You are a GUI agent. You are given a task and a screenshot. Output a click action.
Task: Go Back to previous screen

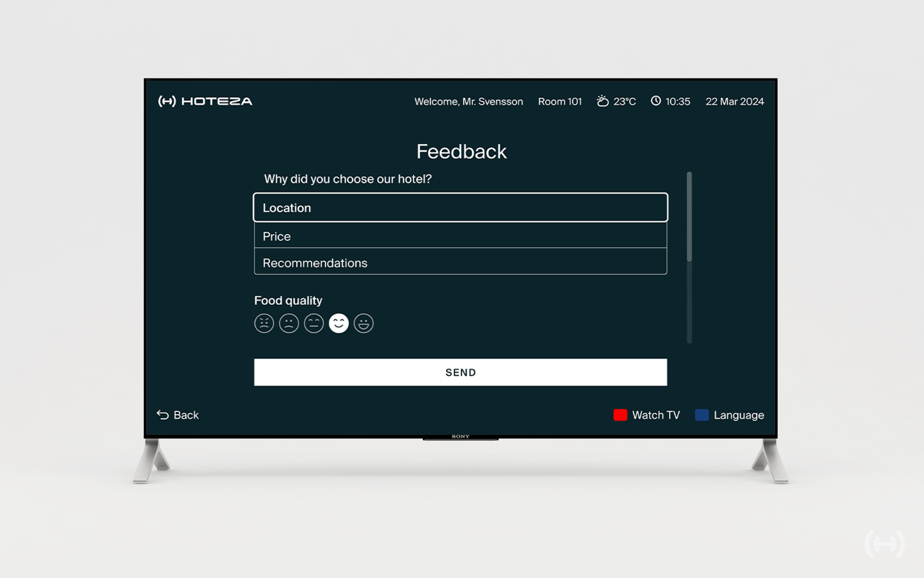pos(186,415)
